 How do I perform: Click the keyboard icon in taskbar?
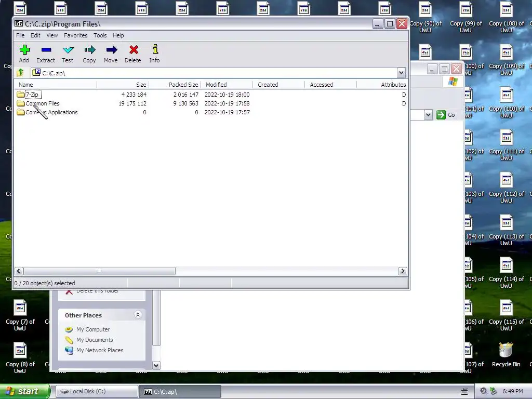click(x=464, y=392)
